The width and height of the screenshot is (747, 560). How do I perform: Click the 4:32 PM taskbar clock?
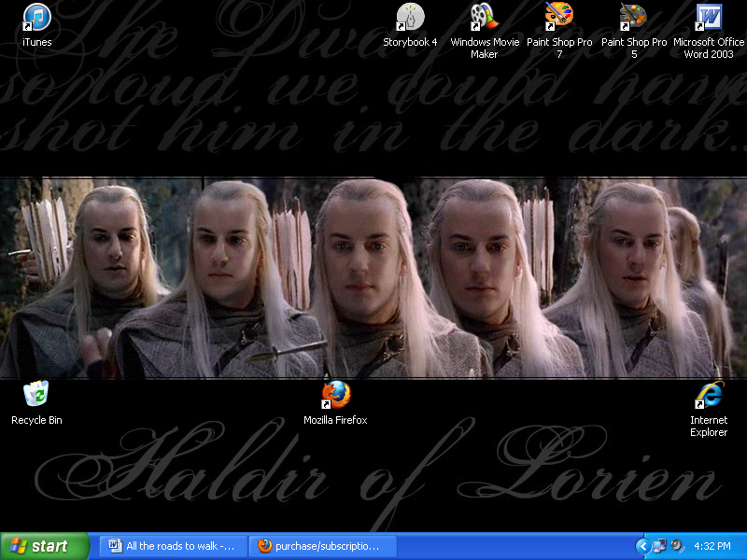point(712,546)
